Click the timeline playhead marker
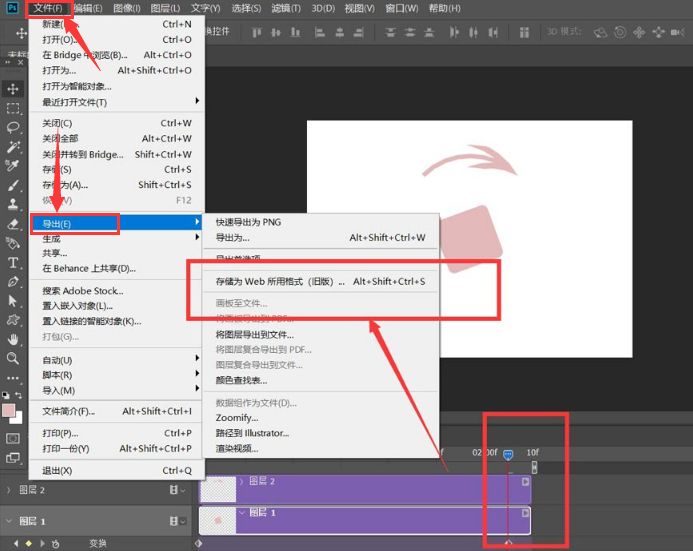 (x=508, y=455)
